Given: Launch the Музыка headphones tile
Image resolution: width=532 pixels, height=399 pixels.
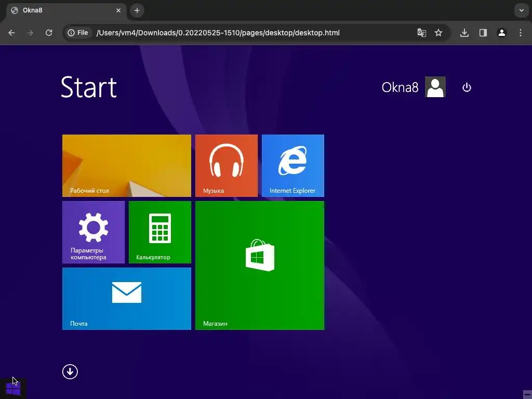Looking at the screenshot, I should tap(227, 166).
